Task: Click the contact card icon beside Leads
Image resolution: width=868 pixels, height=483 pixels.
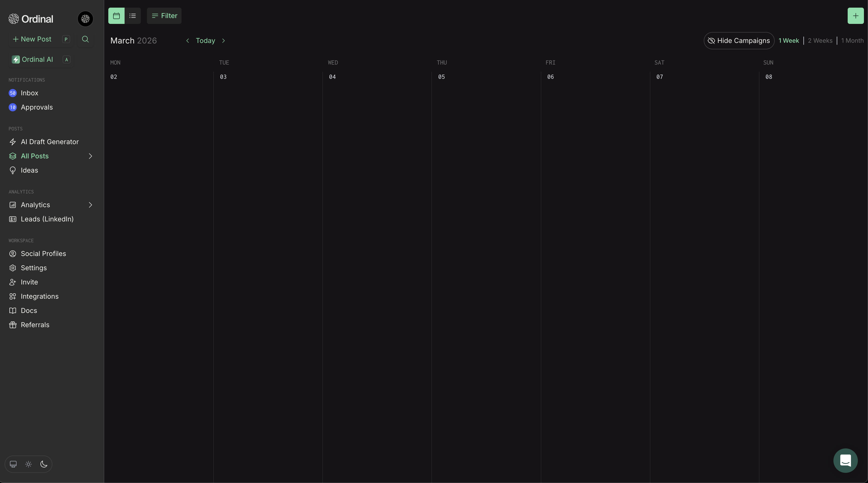Action: (x=12, y=219)
